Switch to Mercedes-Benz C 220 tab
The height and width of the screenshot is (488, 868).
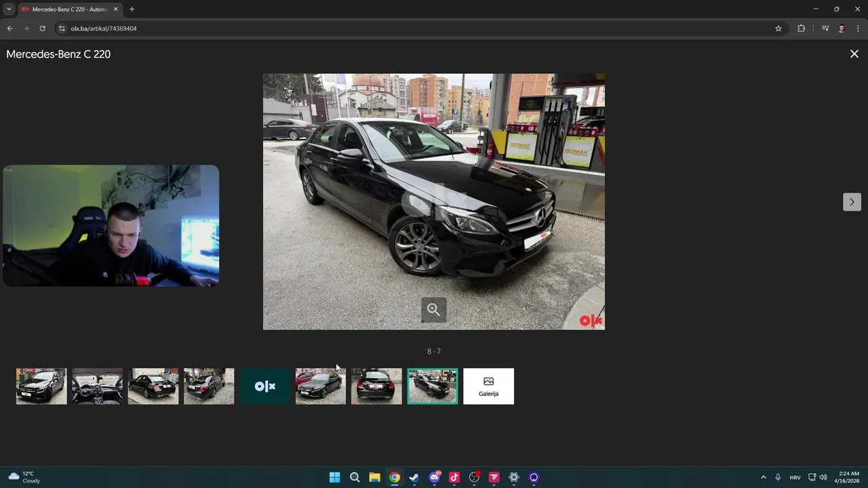click(x=69, y=9)
